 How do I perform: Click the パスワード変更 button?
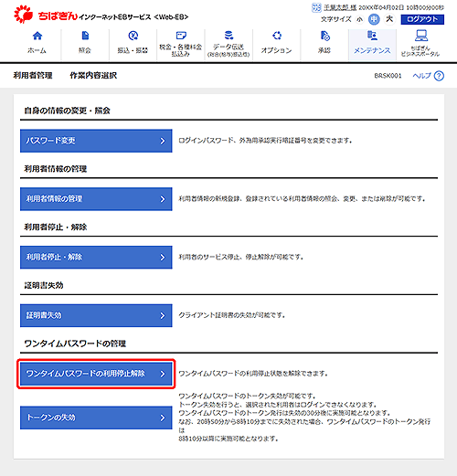(x=96, y=141)
